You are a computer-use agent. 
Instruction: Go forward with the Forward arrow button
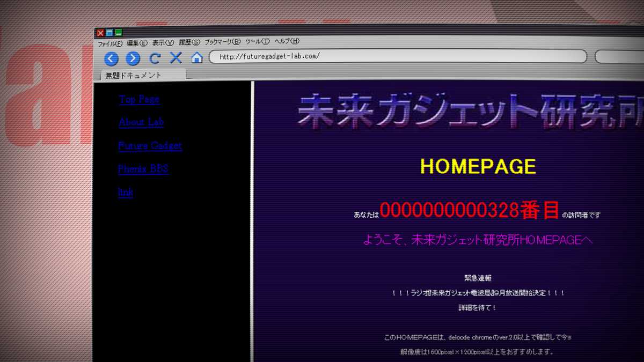coord(133,58)
